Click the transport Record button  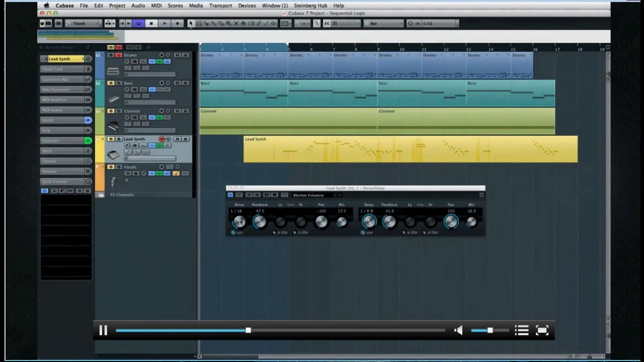(x=178, y=23)
